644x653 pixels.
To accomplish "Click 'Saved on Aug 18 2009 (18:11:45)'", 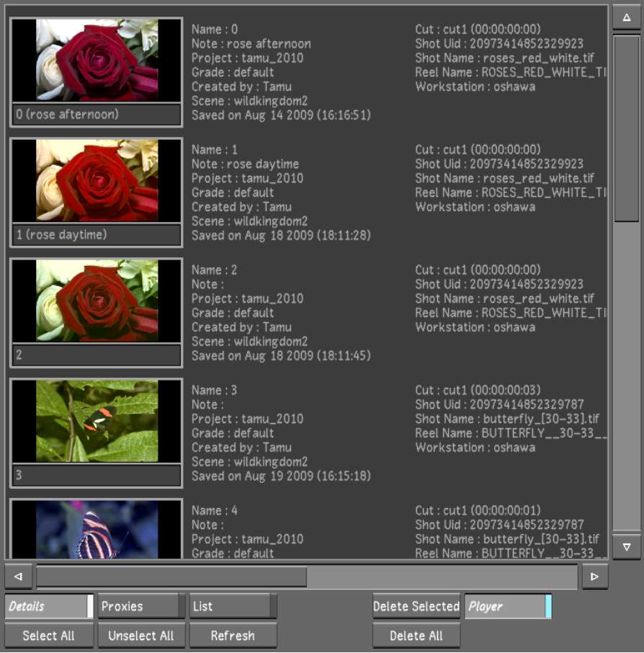I will point(281,355).
